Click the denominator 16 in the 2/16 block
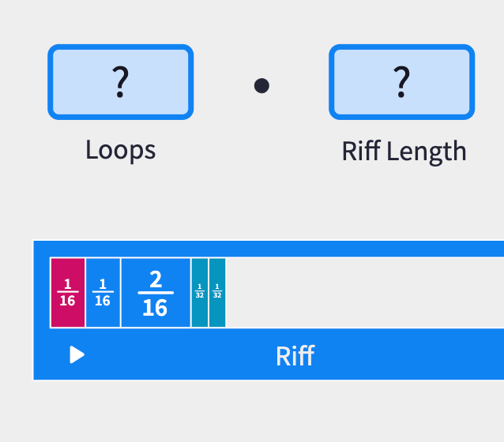Image resolution: width=504 pixels, height=442 pixels. click(x=156, y=307)
